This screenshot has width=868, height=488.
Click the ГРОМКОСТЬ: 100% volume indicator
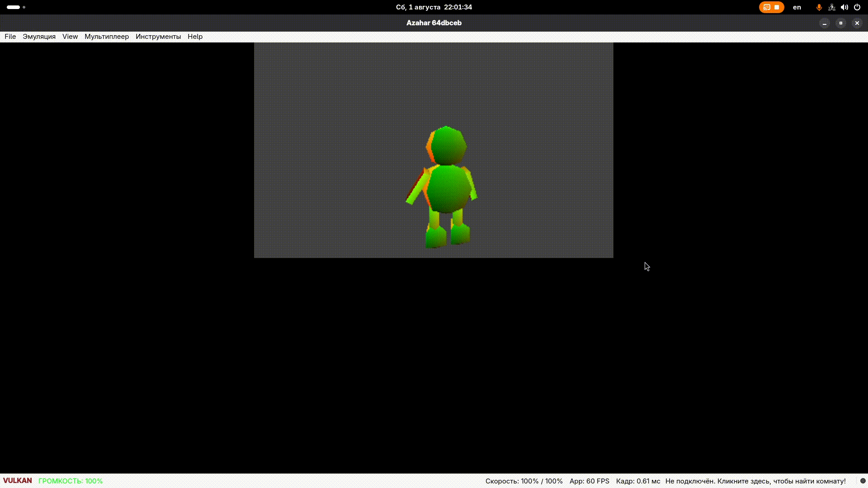tap(71, 481)
